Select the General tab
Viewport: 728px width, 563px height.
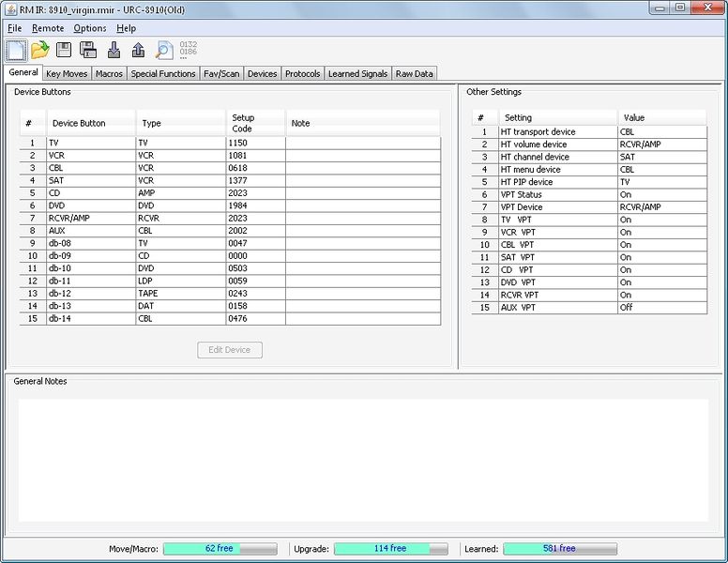pos(23,72)
